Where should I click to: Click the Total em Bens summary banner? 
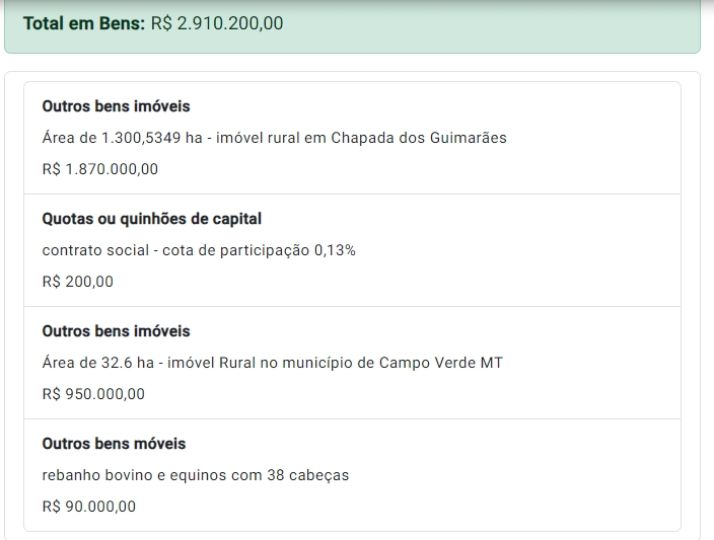pyautogui.click(x=352, y=26)
